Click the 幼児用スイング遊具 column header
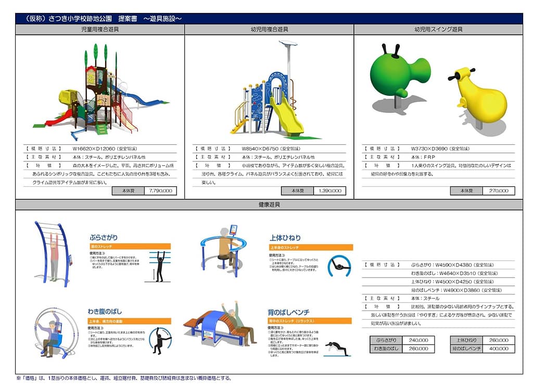 (x=438, y=30)
